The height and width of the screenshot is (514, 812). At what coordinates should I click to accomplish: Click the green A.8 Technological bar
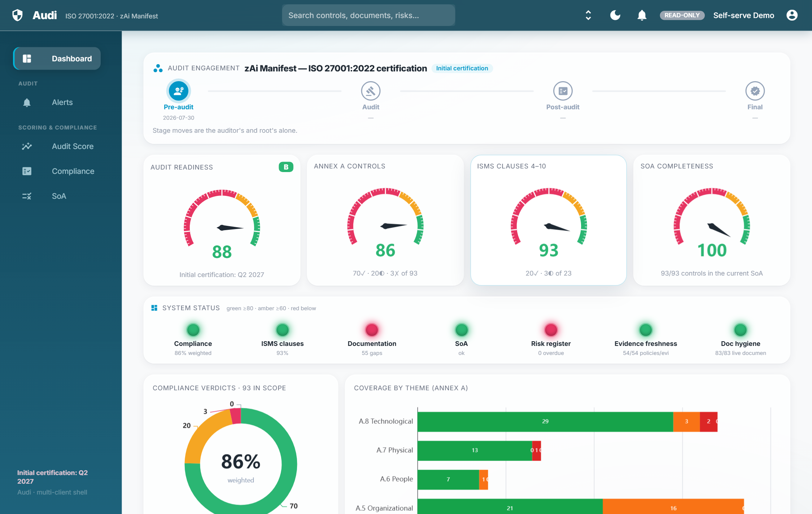click(545, 421)
